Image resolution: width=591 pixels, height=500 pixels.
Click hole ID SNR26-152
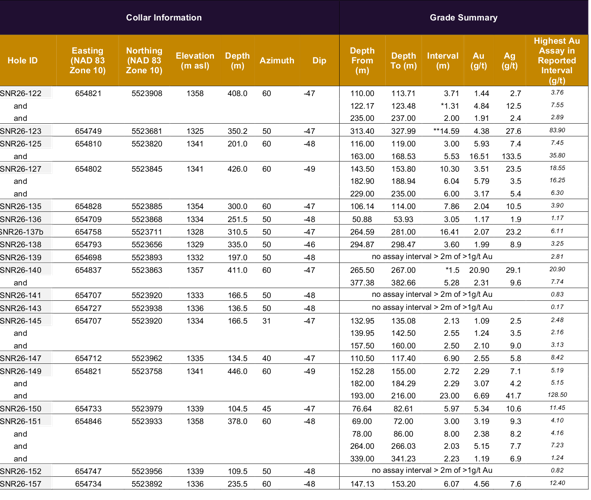click(21, 471)
